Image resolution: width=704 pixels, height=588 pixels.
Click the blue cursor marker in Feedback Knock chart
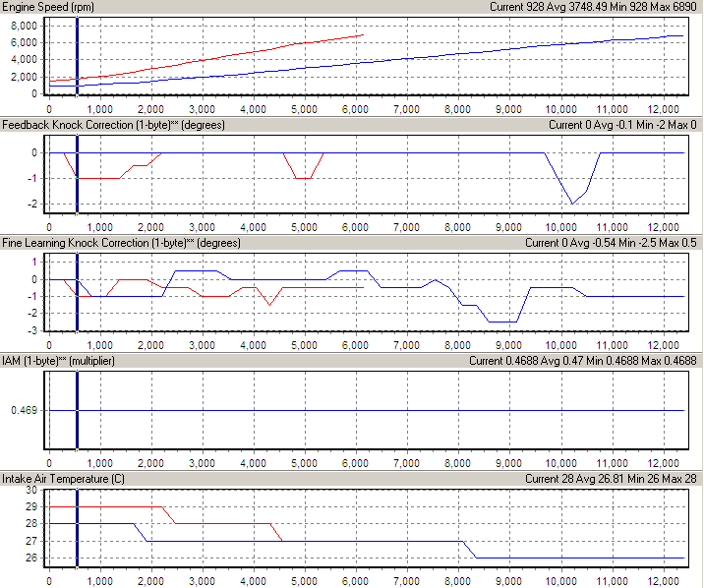[78, 174]
